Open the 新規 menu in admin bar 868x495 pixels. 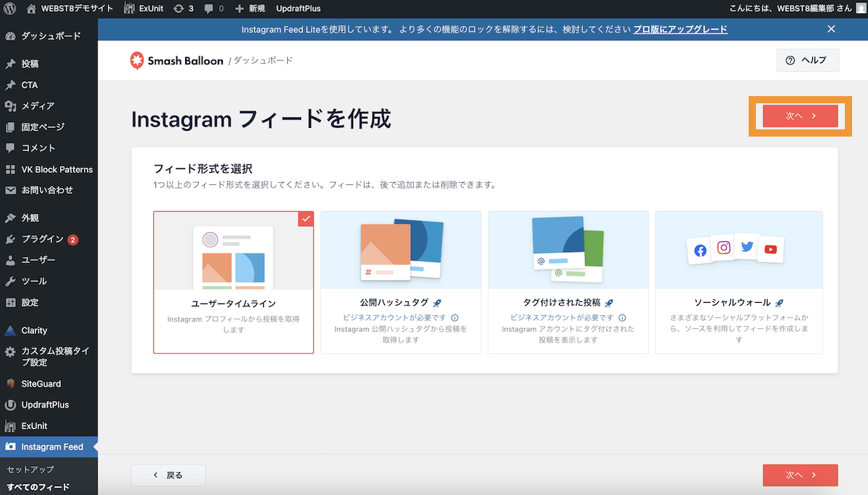[250, 9]
